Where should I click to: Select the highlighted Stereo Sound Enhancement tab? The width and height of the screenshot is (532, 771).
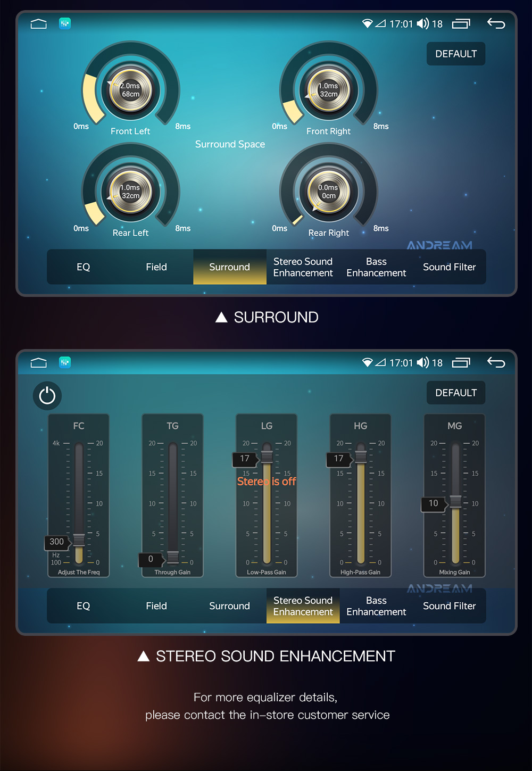coord(303,606)
